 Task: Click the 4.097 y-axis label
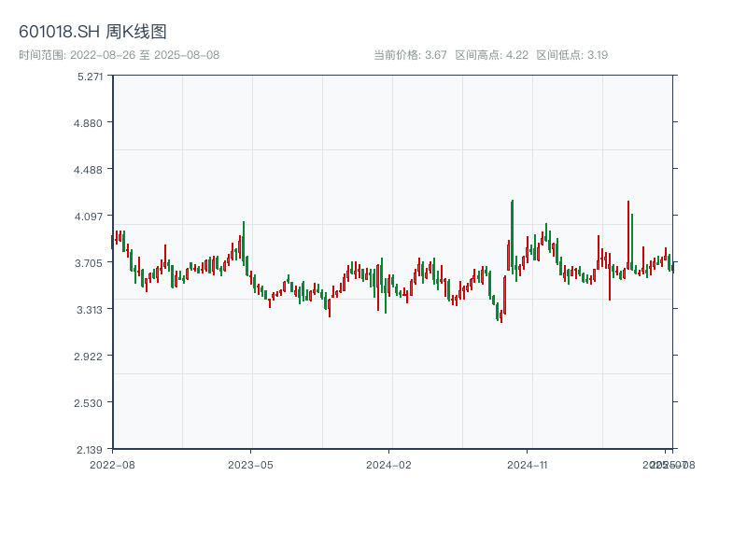90,216
